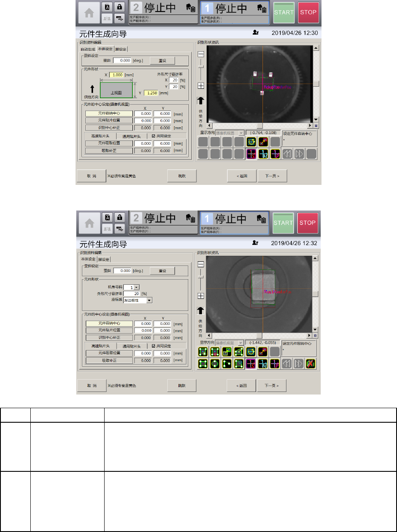Open the 显示方向 dropdown in the 12:32 screen
This screenshot has height=532, width=397.
(x=241, y=343)
